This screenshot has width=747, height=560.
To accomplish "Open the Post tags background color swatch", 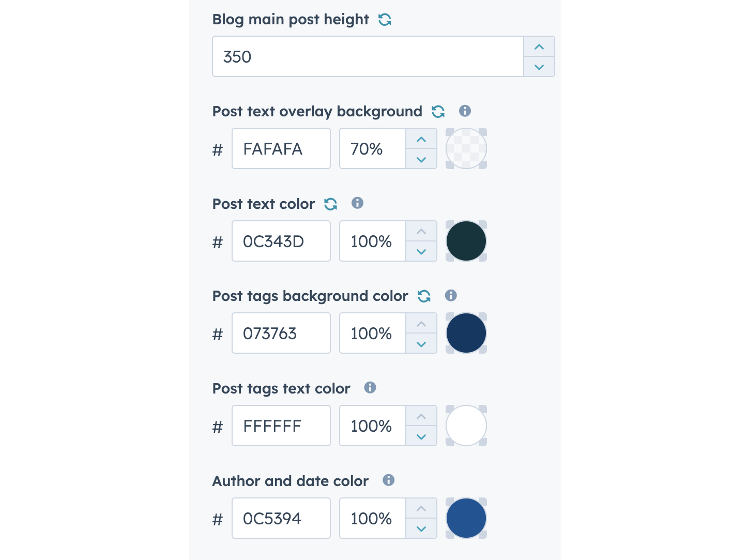I will click(x=466, y=332).
